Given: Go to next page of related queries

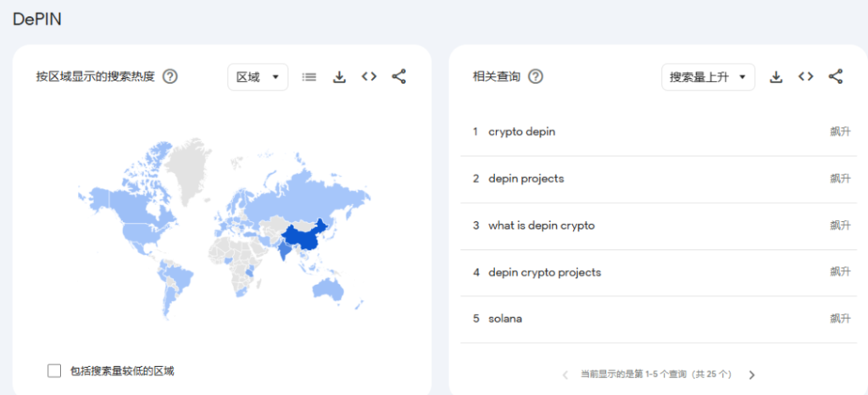Looking at the screenshot, I should pyautogui.click(x=751, y=374).
